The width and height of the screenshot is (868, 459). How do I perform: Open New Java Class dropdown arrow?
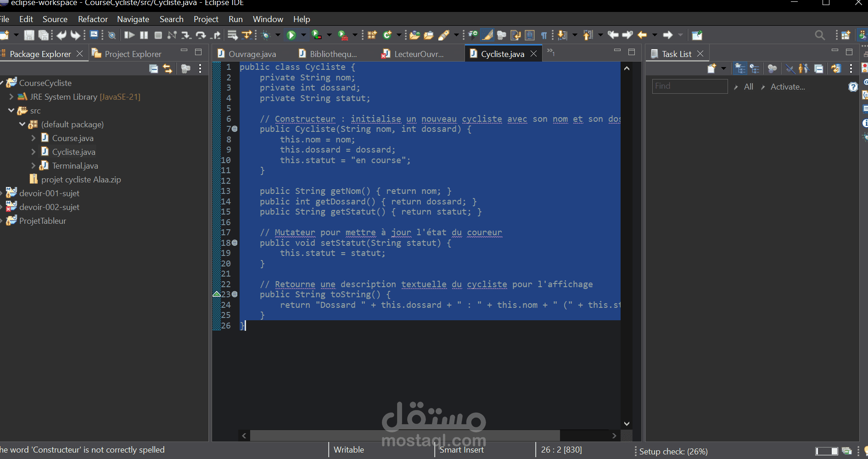pyautogui.click(x=399, y=35)
